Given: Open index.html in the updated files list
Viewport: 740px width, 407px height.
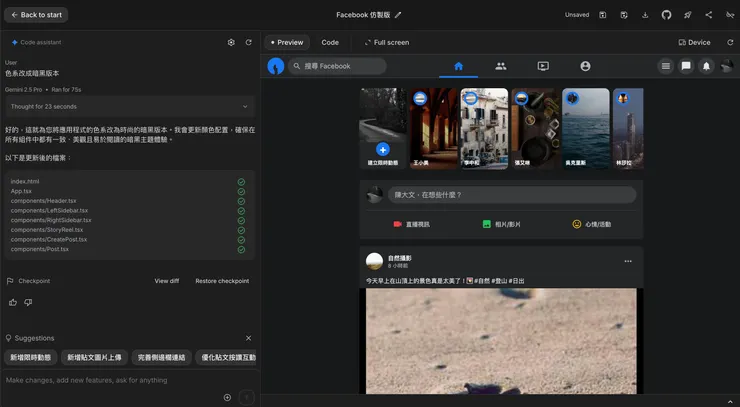Looking at the screenshot, I should [x=25, y=181].
